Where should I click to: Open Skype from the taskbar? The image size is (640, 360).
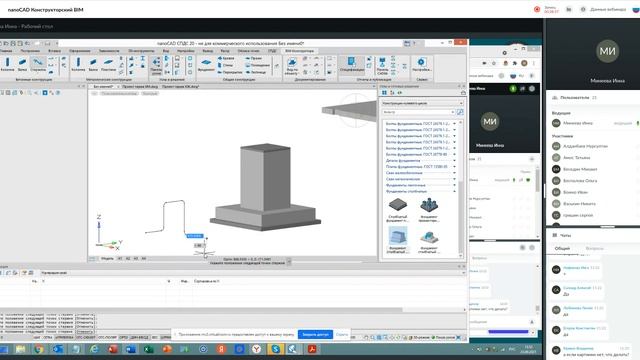pos(276,349)
